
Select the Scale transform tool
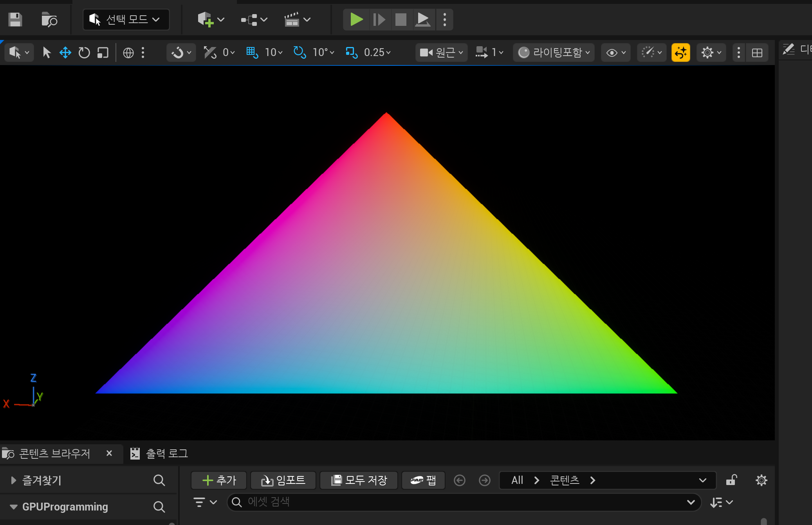[x=103, y=52]
